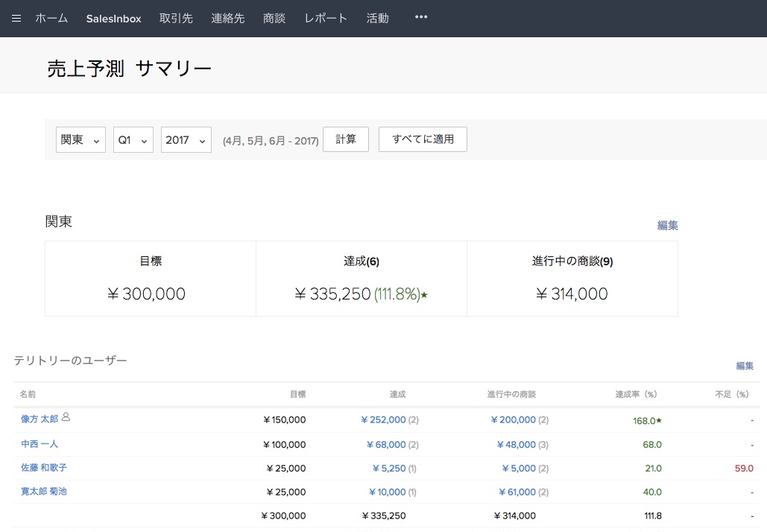The width and height of the screenshot is (767, 532).
Task: Switch to the SalesInbox tab
Action: (113, 19)
